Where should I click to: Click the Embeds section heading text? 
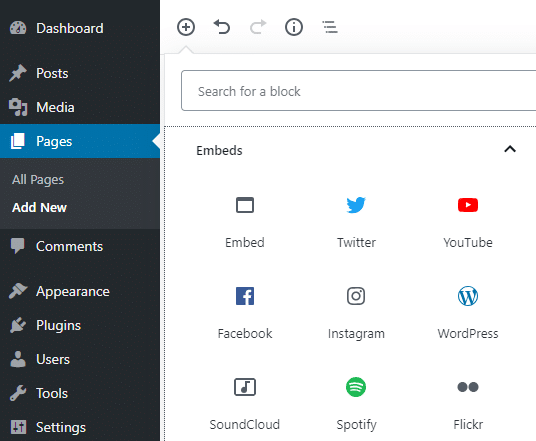[x=219, y=151]
